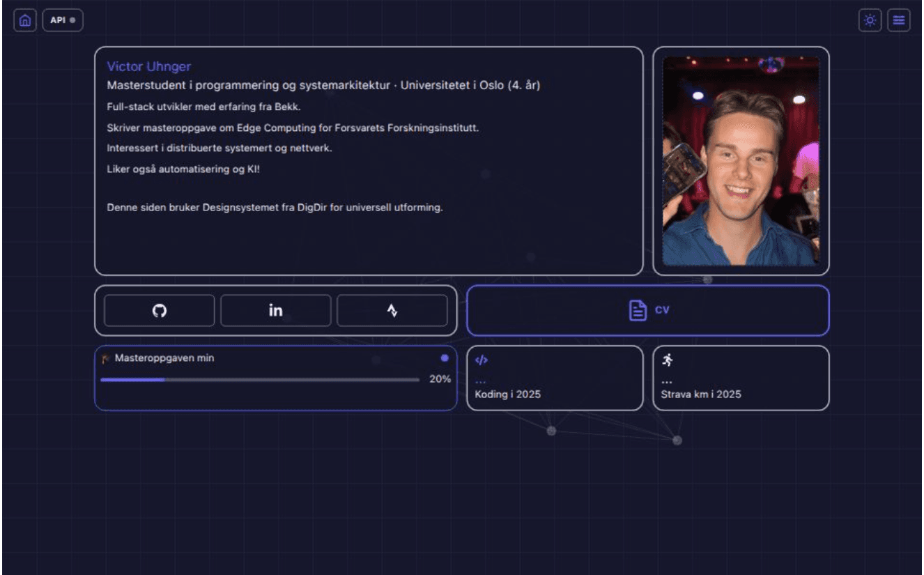This screenshot has width=924, height=575.
Task: Click the code brackets icon
Action: pos(481,360)
